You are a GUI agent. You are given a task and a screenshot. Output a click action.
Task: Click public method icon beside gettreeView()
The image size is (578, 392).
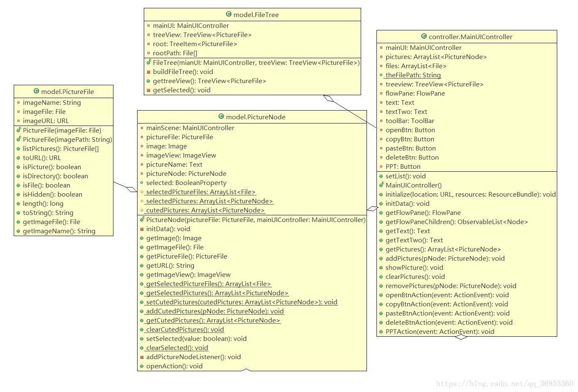click(x=149, y=81)
